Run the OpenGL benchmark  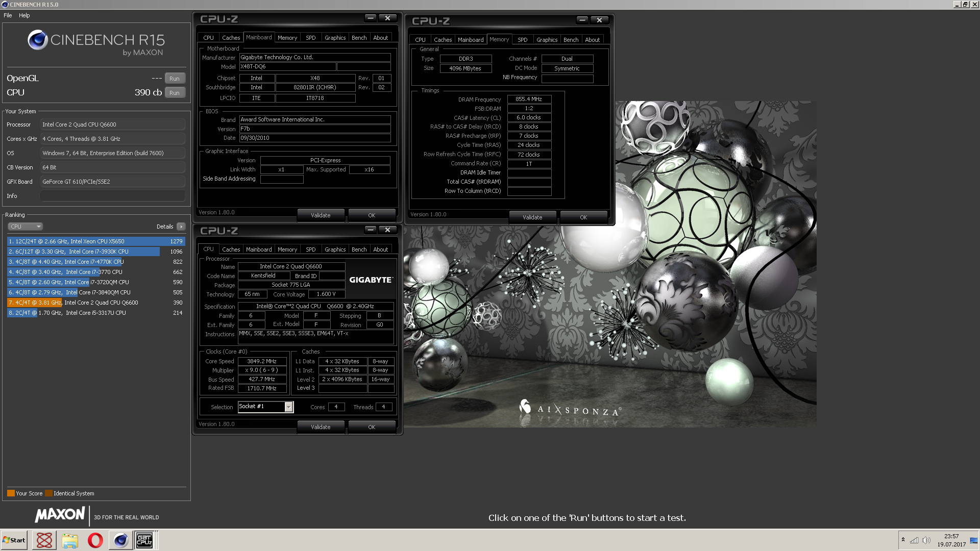coord(175,79)
